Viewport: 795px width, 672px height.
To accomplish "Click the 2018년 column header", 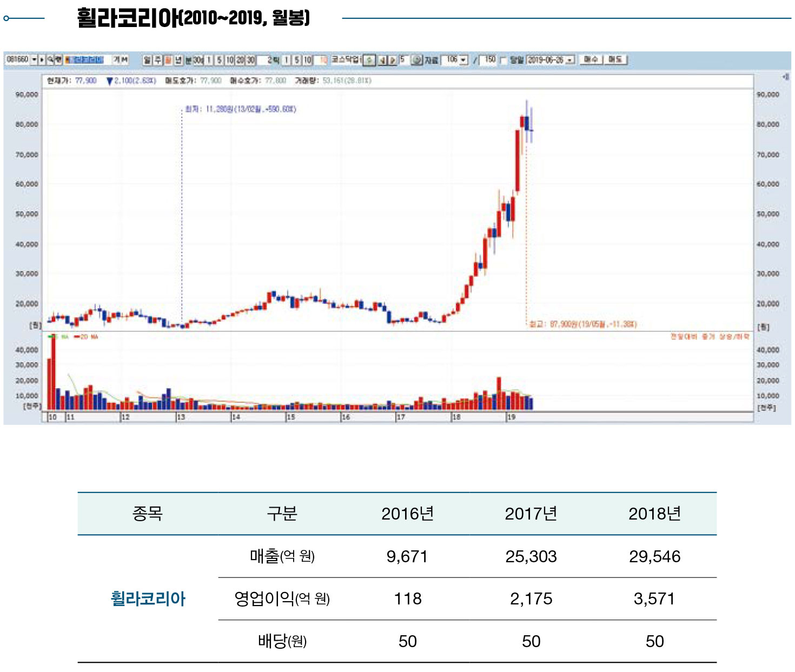I will [x=654, y=514].
